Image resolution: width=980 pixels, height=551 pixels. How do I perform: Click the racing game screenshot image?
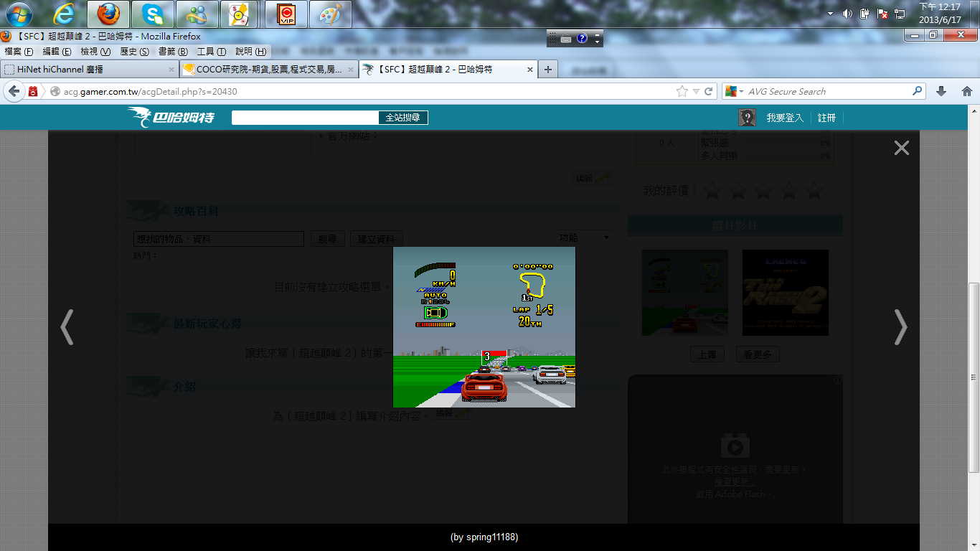[484, 327]
